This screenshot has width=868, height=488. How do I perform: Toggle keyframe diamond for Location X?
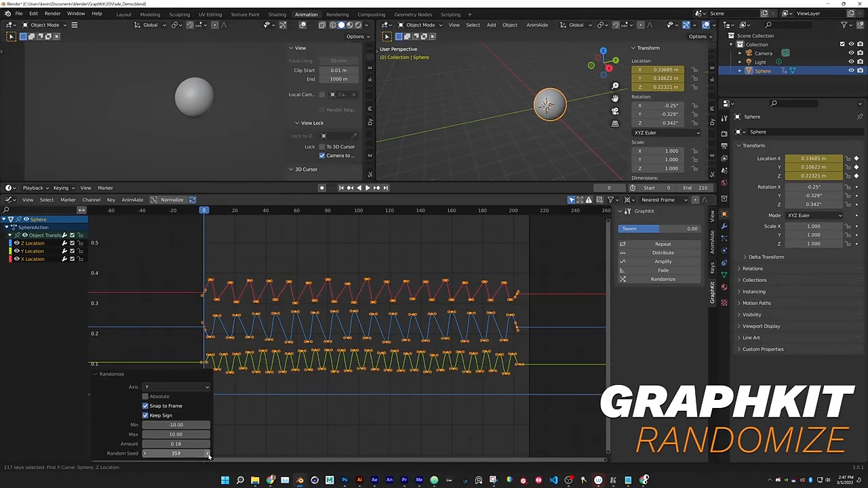coord(856,159)
